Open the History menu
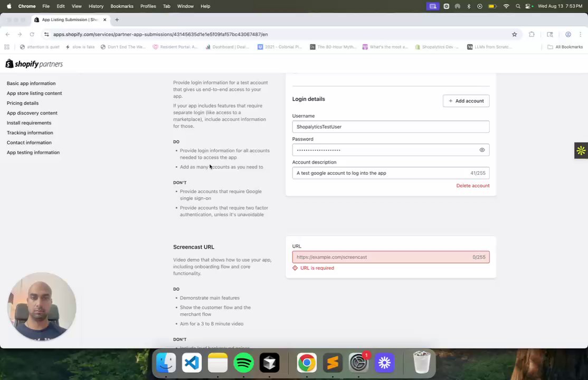 [96, 6]
